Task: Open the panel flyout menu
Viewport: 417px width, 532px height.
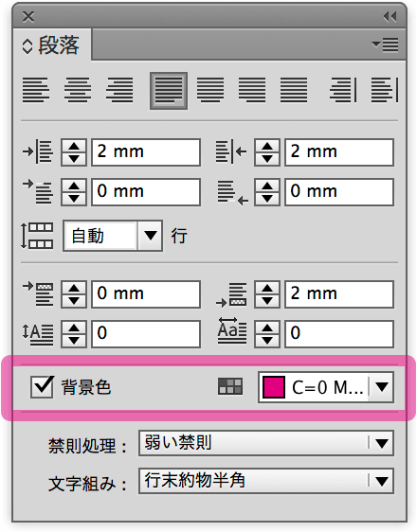Action: click(x=386, y=44)
